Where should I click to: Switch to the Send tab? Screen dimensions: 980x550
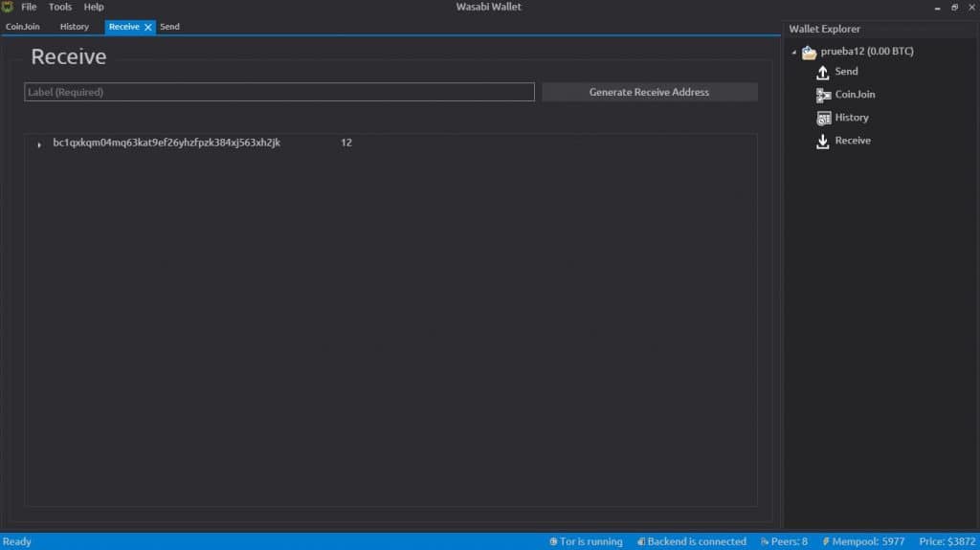click(169, 27)
